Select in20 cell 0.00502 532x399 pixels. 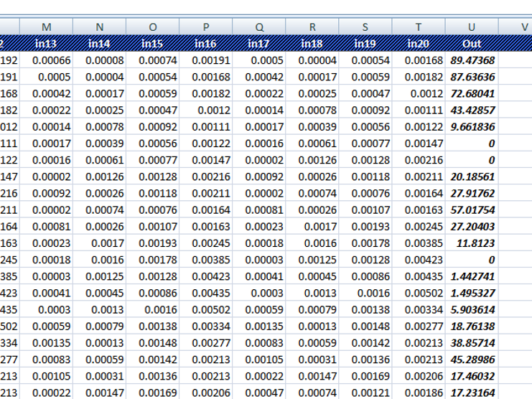pyautogui.click(x=419, y=293)
